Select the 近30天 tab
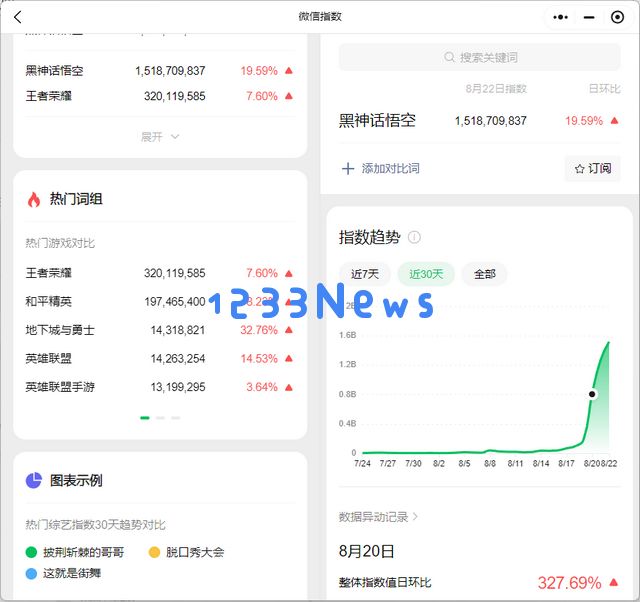This screenshot has width=640, height=602. point(426,274)
